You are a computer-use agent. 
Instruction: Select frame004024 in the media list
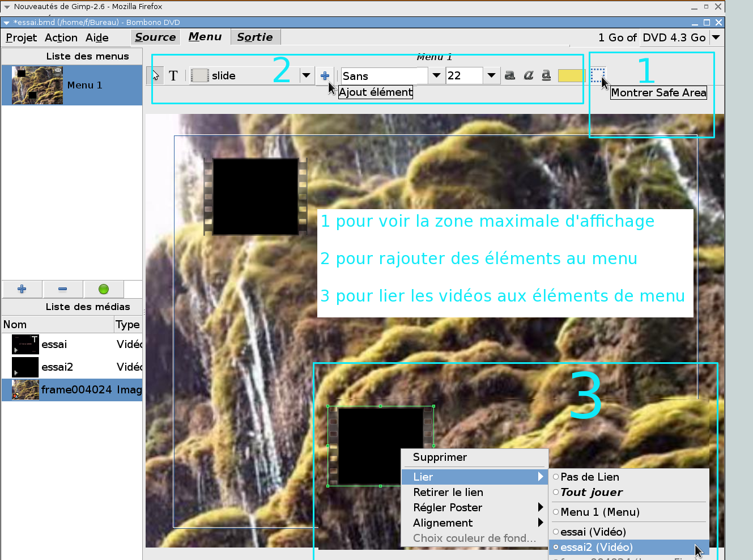click(76, 389)
